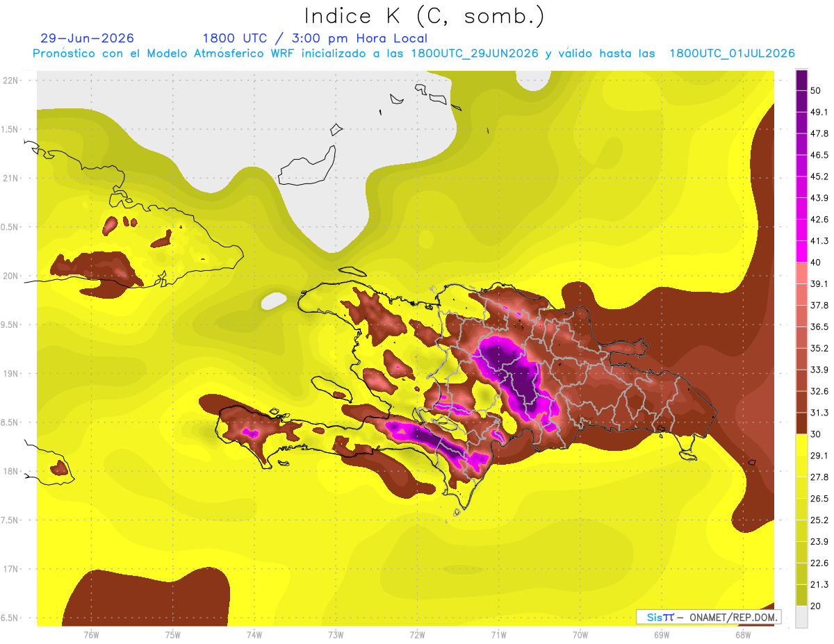Click the colorbar value "46.5"

(819, 156)
